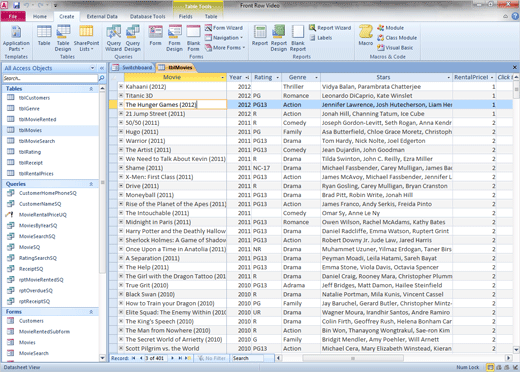Create a Blank Report
Screen dimensions: 520x372
click(298, 38)
